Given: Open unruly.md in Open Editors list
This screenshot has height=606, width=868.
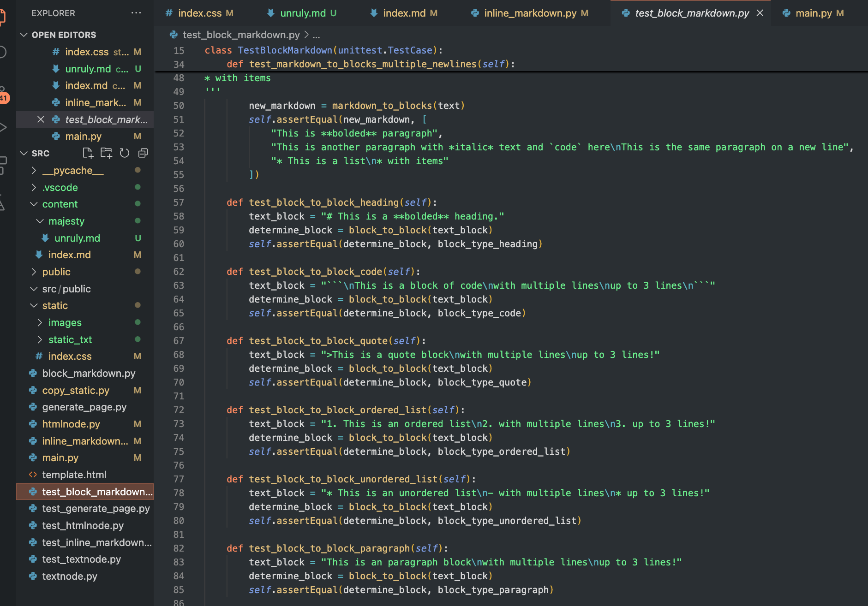Looking at the screenshot, I should (85, 69).
